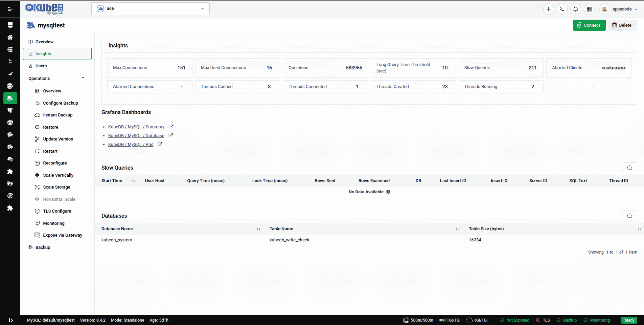
Task: Toggle the hamburger menu icon at top left
Action: tap(10, 9)
